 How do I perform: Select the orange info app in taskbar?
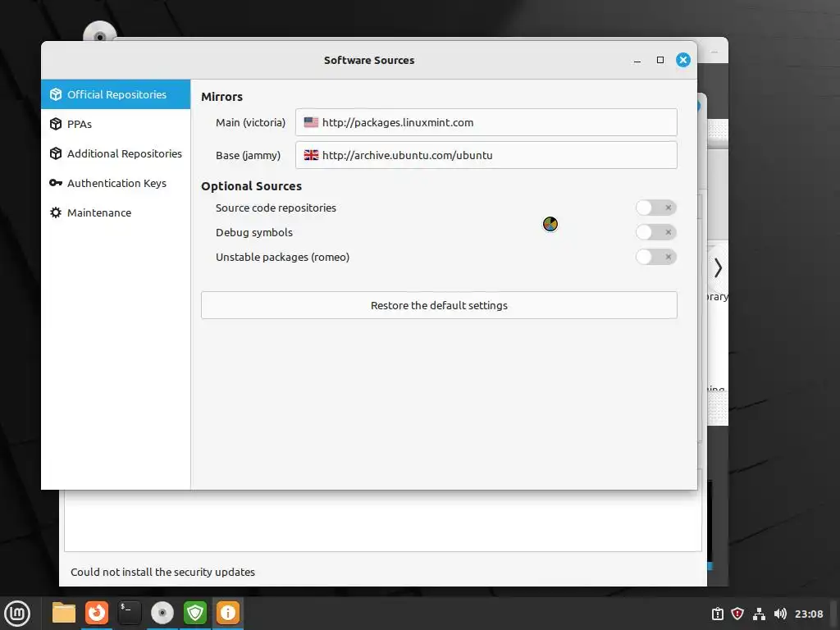pos(228,613)
